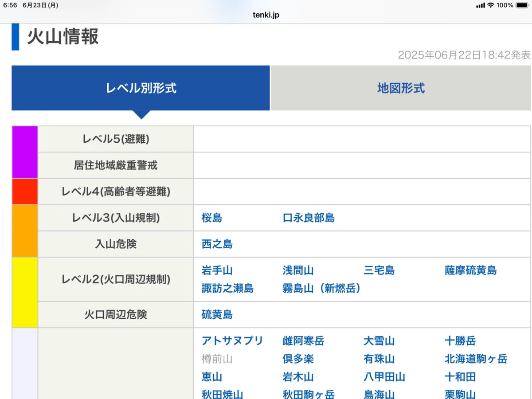Tap the tenki.jp address bar
The width and height of the screenshot is (532, 399).
tap(266, 15)
